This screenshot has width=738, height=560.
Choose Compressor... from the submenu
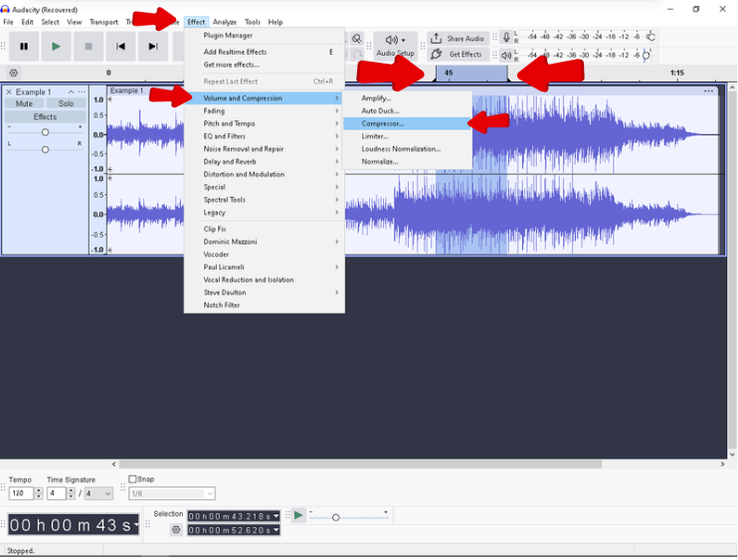coord(383,123)
